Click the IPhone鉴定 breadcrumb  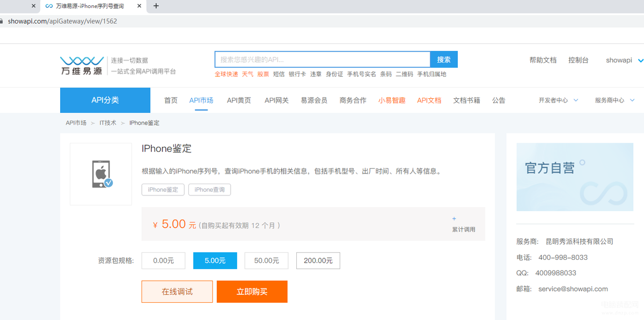[x=144, y=123]
